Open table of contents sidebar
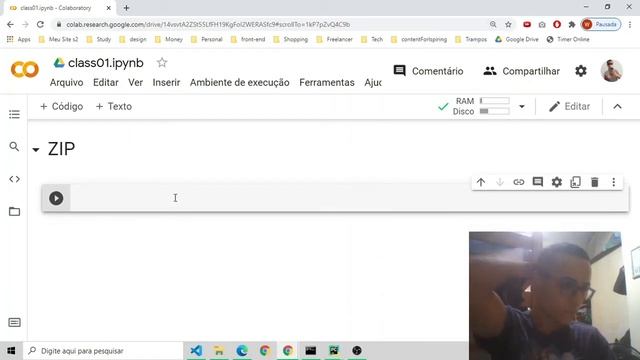The width and height of the screenshot is (640, 360). (14, 114)
